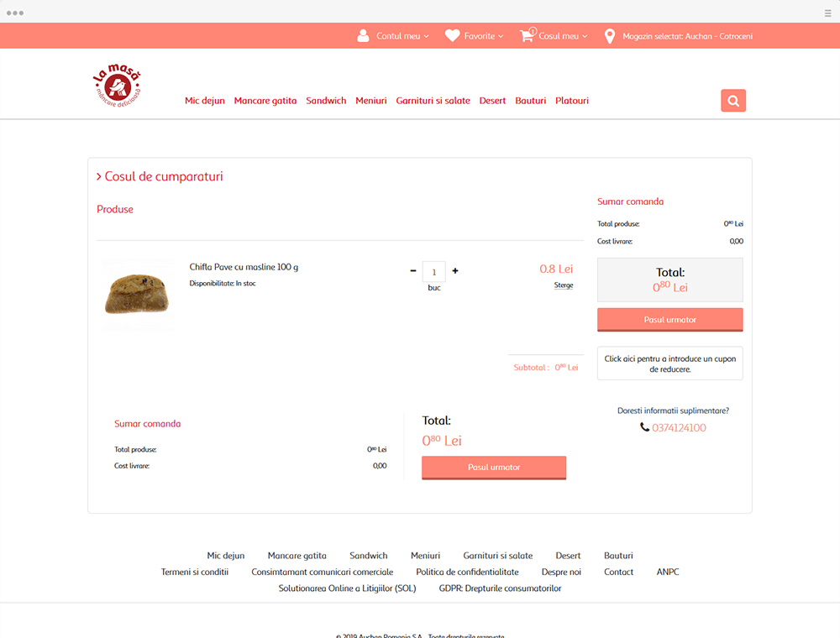Click footer link Desert
This screenshot has height=638, width=840.
point(568,556)
